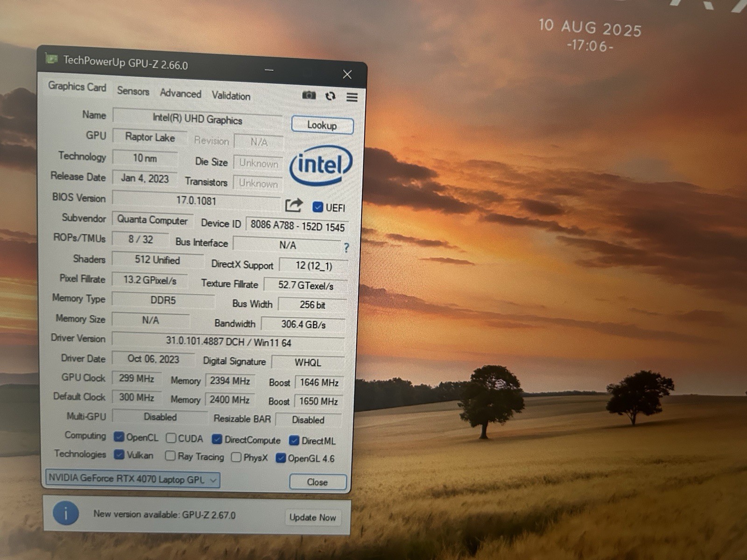This screenshot has width=747, height=560.
Task: Click the DirectX Support value 12 (12_1)
Action: (314, 266)
